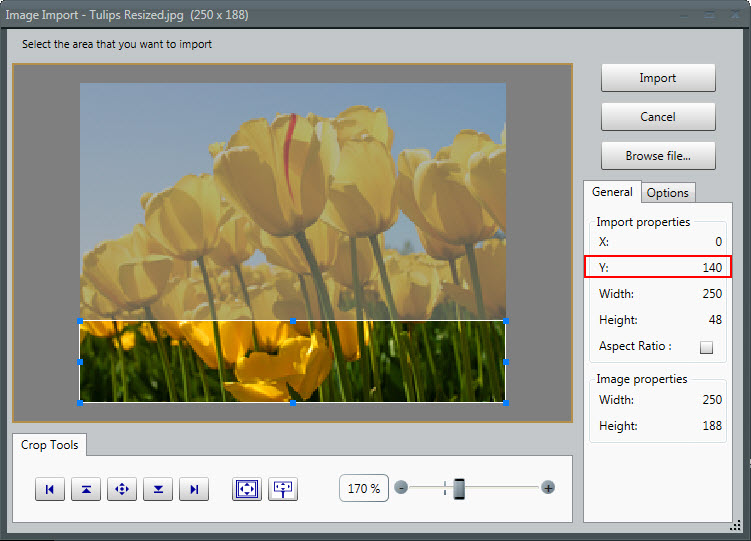
Task: Click the Cancel button
Action: click(x=658, y=117)
